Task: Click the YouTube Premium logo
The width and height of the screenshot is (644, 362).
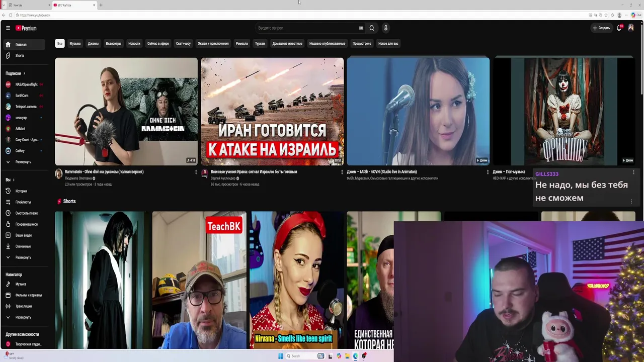Action: coord(26,28)
